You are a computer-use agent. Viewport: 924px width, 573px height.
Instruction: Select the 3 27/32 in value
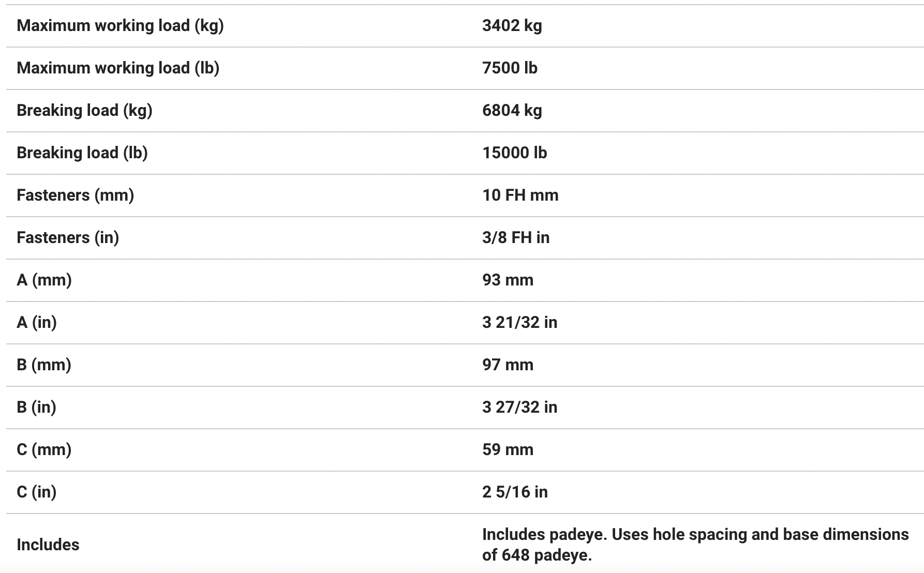(x=520, y=408)
